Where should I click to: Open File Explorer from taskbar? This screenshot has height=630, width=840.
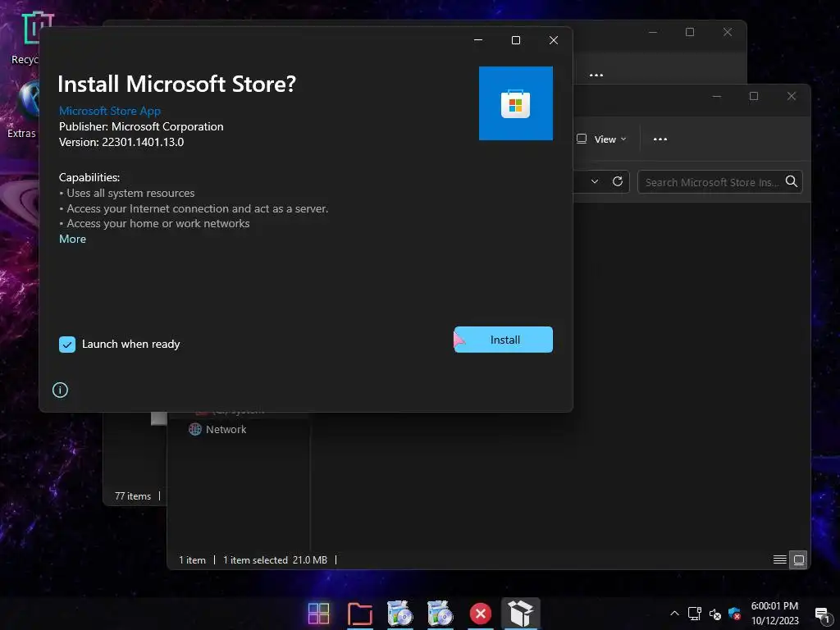click(x=360, y=614)
